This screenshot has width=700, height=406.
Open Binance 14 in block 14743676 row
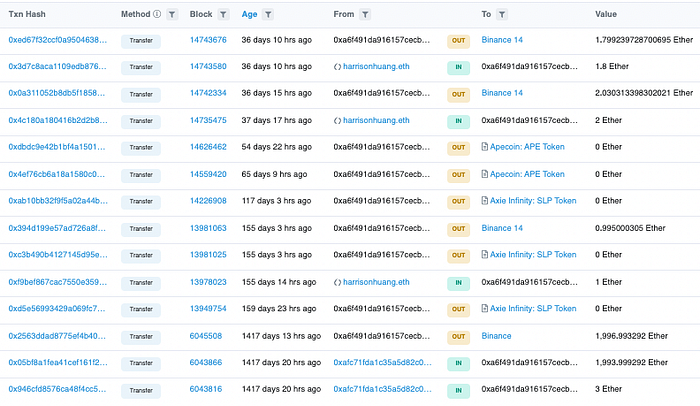[x=502, y=40]
